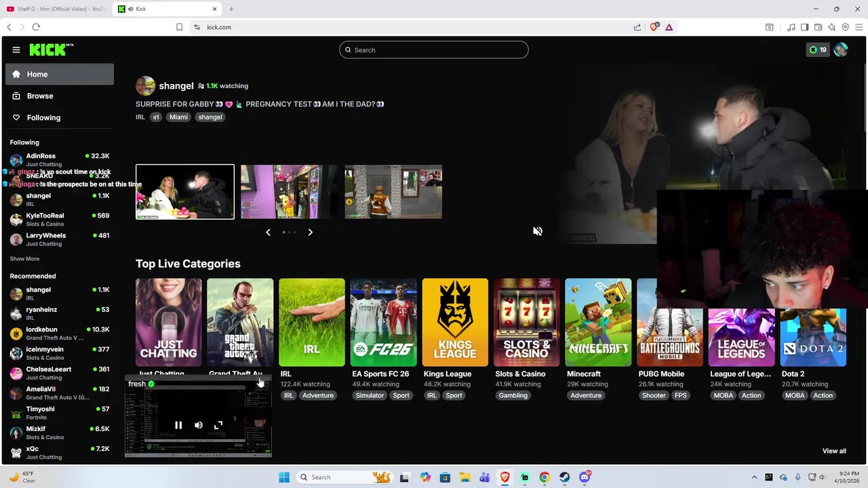Toggle the browser sidebar panel
The height and width of the screenshot is (488, 868).
(804, 27)
